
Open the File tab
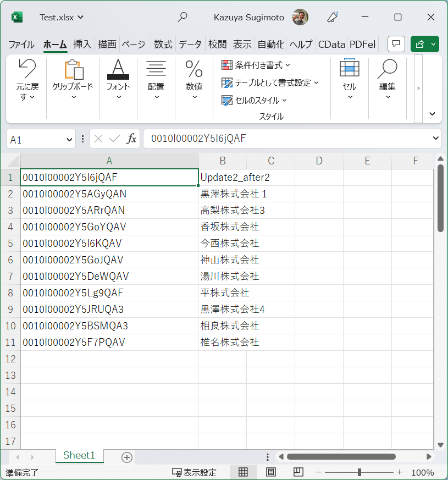coord(21,45)
